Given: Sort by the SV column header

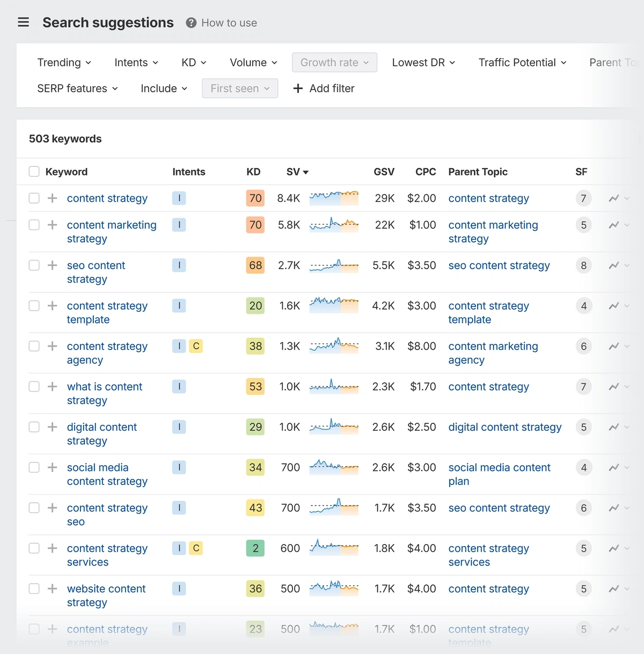Looking at the screenshot, I should pyautogui.click(x=297, y=172).
